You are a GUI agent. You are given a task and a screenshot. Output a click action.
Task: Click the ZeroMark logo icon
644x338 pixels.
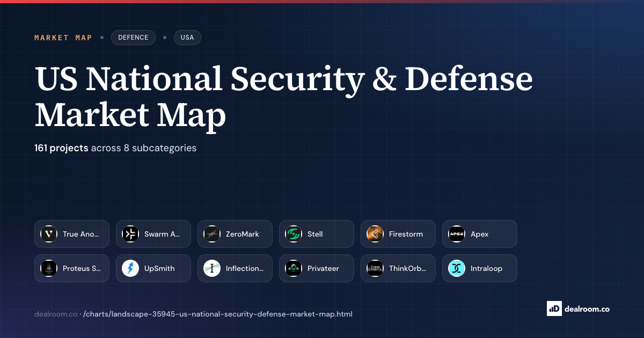212,234
